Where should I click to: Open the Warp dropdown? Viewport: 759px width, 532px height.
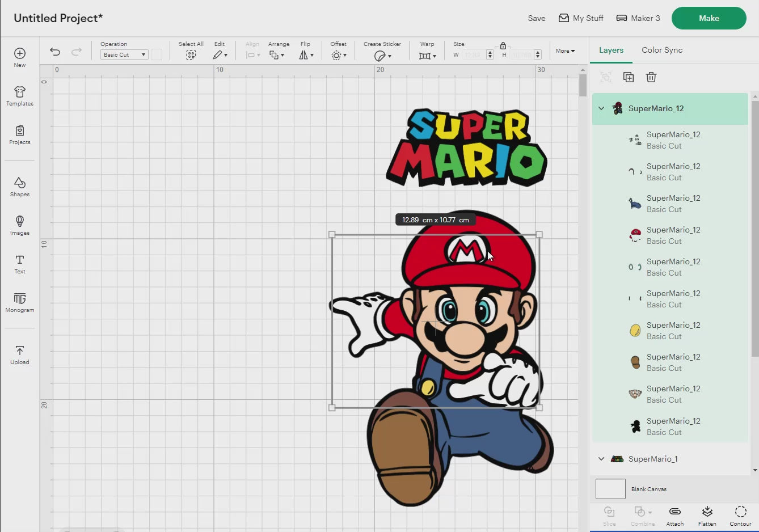[427, 56]
